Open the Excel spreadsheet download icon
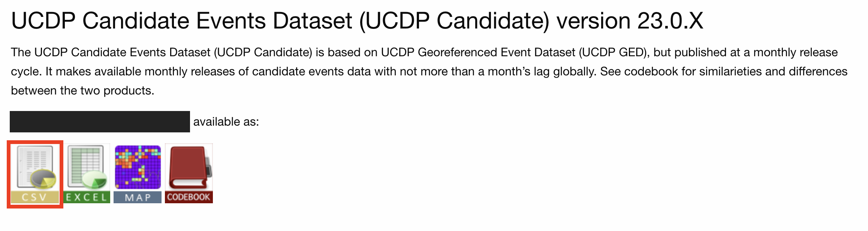The image size is (868, 231). pos(87,173)
